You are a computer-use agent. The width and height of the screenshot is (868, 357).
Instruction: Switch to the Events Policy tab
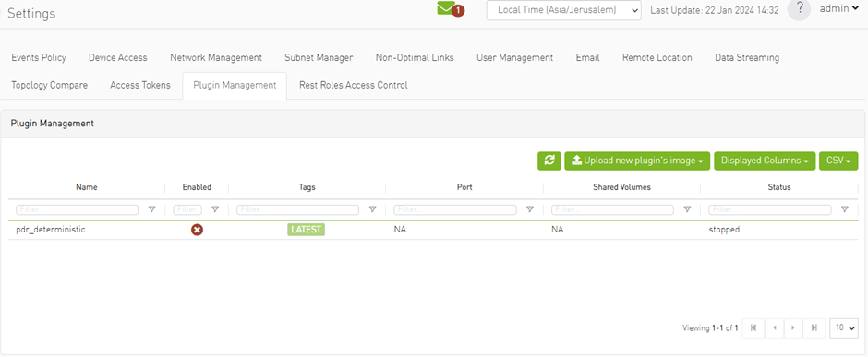[39, 57]
